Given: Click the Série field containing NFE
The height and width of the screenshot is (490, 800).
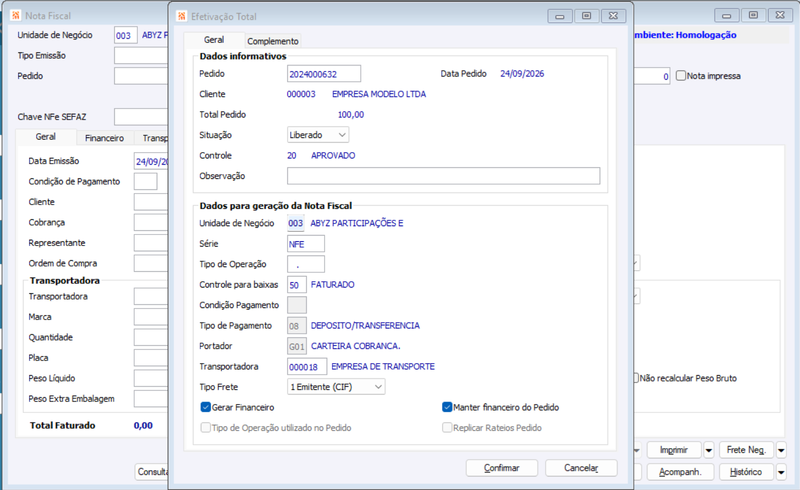Looking at the screenshot, I should point(306,244).
